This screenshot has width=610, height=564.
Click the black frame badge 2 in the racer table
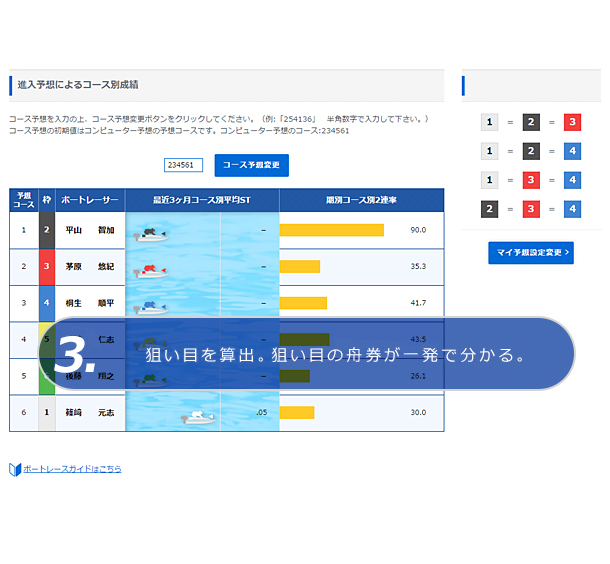tap(47, 230)
